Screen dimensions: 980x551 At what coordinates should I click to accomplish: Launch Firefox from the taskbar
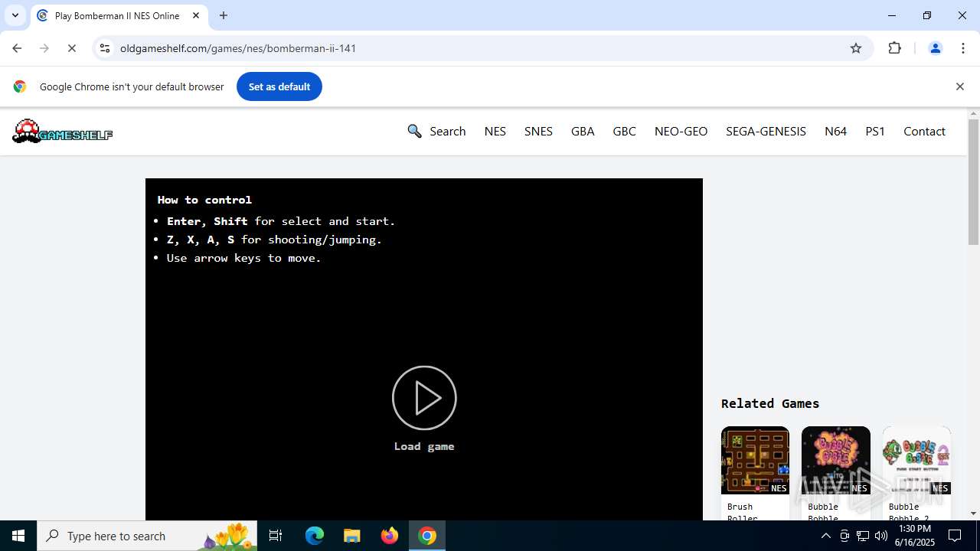coord(390,536)
